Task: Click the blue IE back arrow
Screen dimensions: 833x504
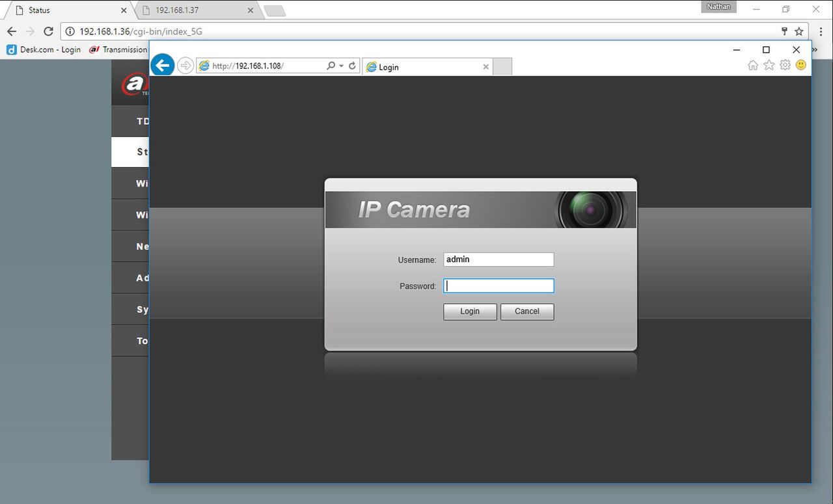Action: point(163,65)
